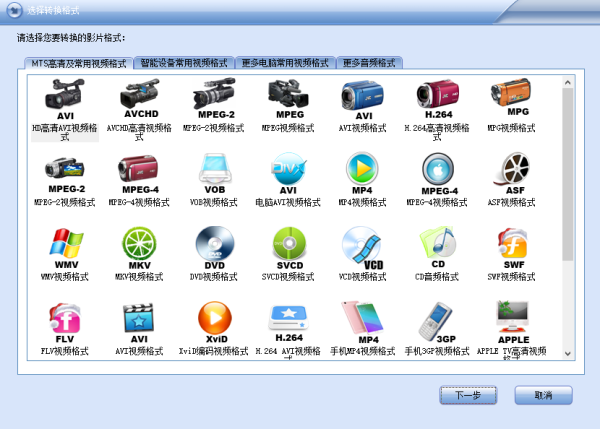600x429 pixels.
Task: Click the scrollbar down arrow in format list
Action: 568,353
